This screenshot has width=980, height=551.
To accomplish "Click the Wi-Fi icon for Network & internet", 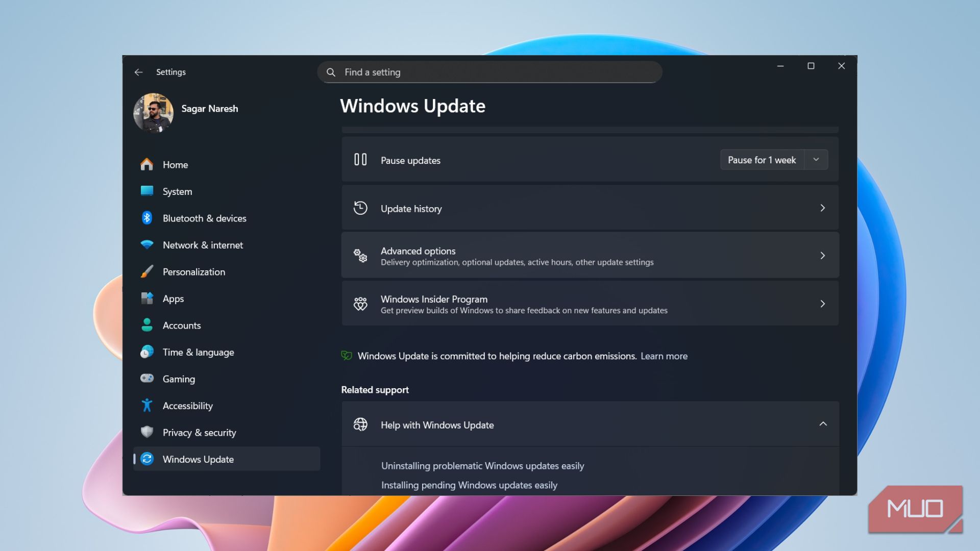I will tap(147, 245).
